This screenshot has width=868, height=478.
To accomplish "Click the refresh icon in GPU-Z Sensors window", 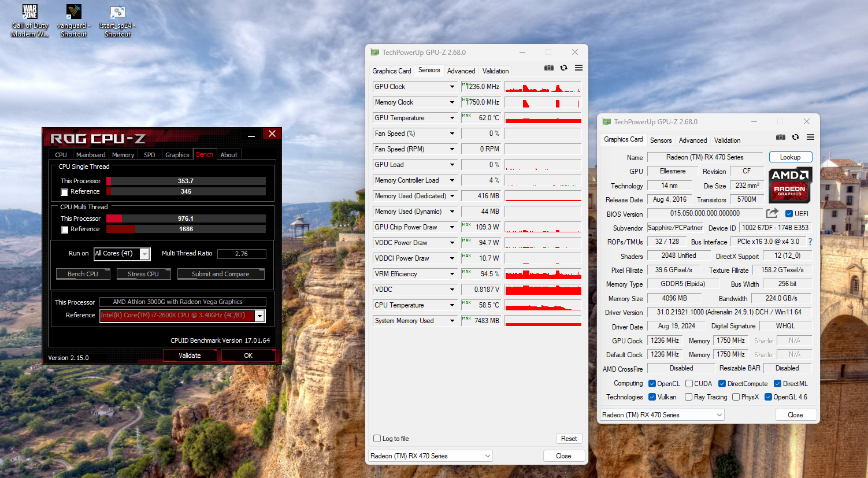I will [563, 68].
